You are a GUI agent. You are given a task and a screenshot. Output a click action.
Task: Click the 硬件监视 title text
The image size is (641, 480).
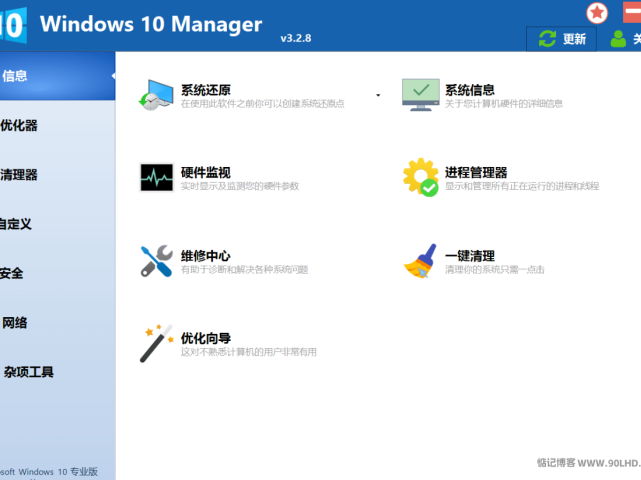(x=206, y=173)
